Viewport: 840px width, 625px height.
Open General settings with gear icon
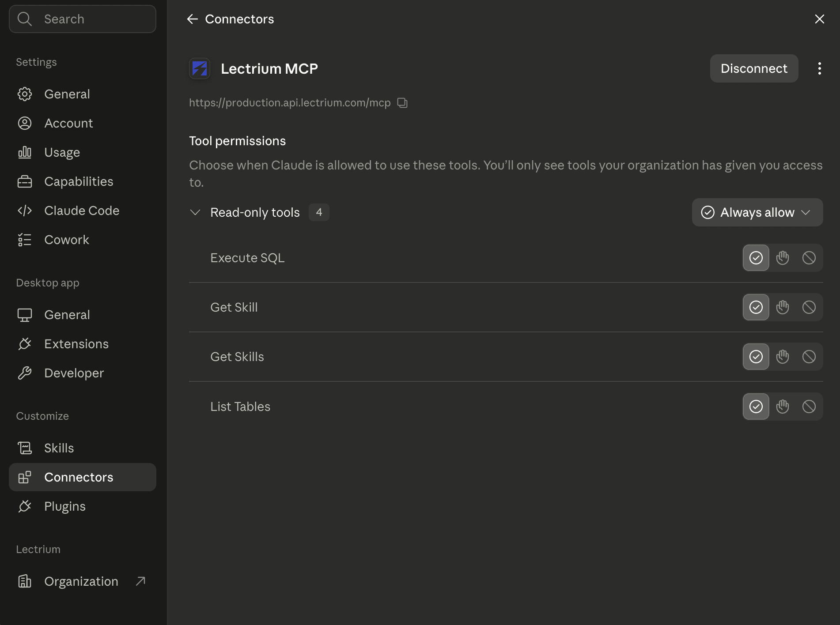pyautogui.click(x=83, y=94)
